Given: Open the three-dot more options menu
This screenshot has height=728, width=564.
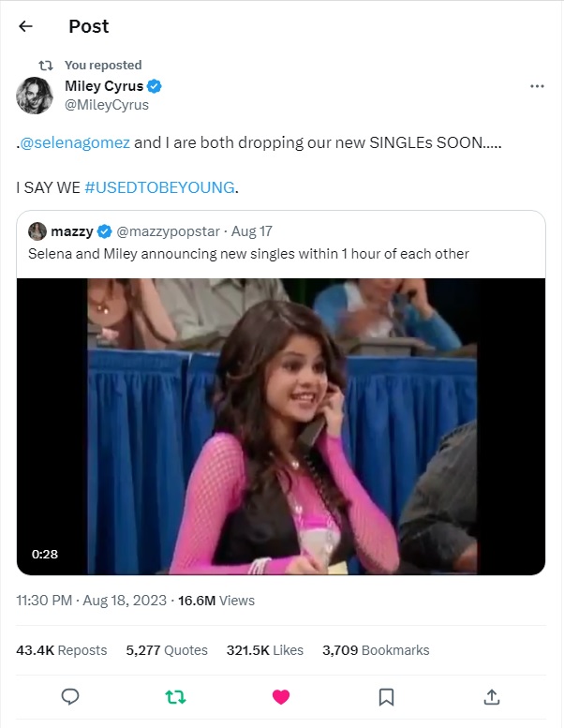Looking at the screenshot, I should click(x=537, y=86).
